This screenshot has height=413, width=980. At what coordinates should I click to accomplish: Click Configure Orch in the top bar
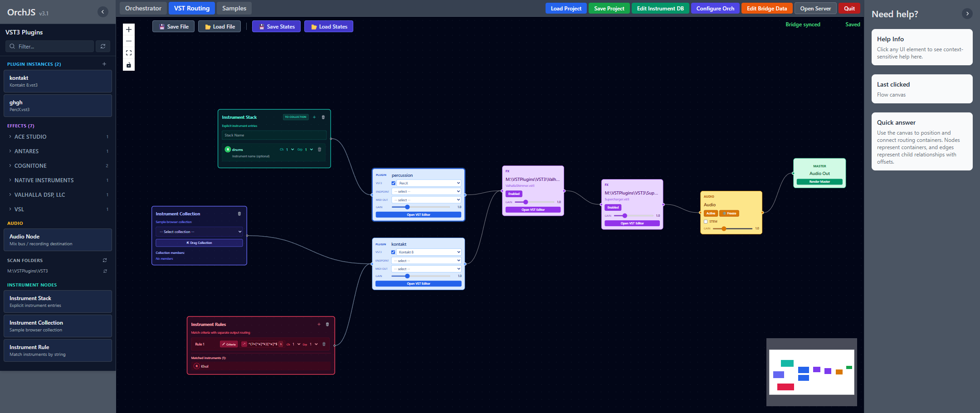(x=715, y=8)
